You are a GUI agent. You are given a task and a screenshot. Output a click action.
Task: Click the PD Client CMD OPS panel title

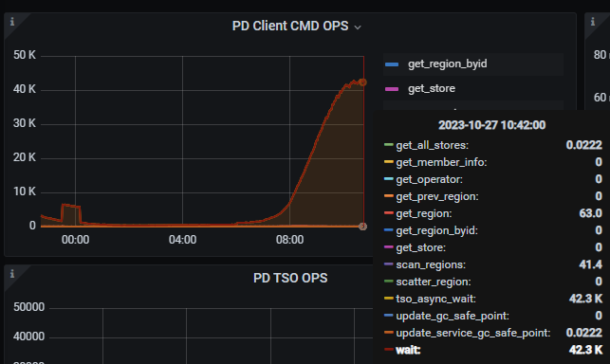point(290,26)
